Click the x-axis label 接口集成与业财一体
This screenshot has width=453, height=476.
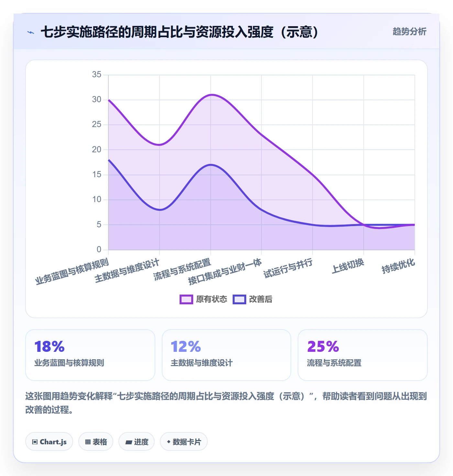pyautogui.click(x=225, y=272)
